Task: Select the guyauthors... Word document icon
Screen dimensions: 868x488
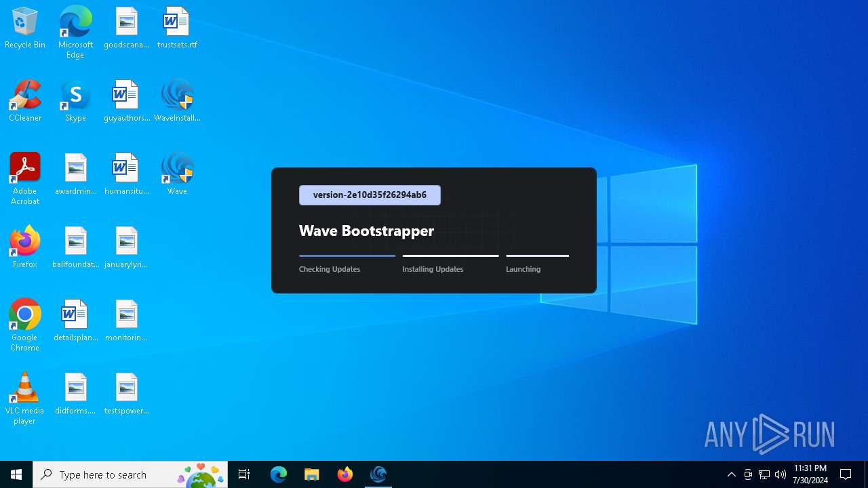Action: tap(126, 102)
